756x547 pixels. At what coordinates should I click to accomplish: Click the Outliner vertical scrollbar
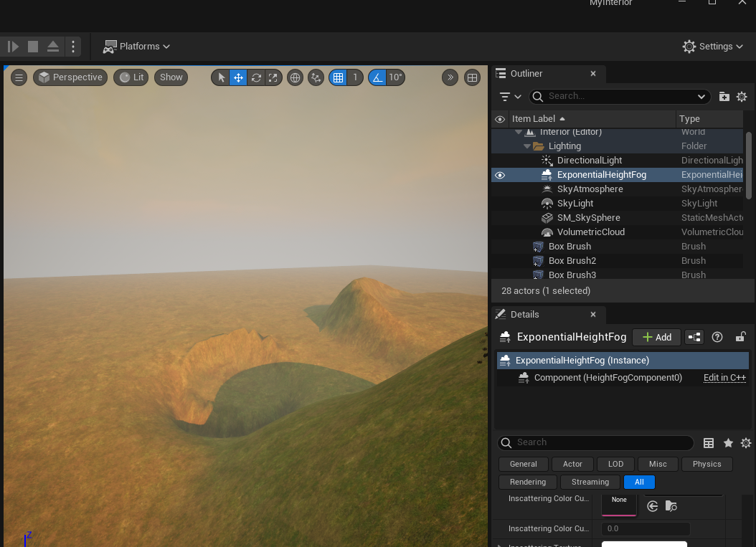(749, 165)
